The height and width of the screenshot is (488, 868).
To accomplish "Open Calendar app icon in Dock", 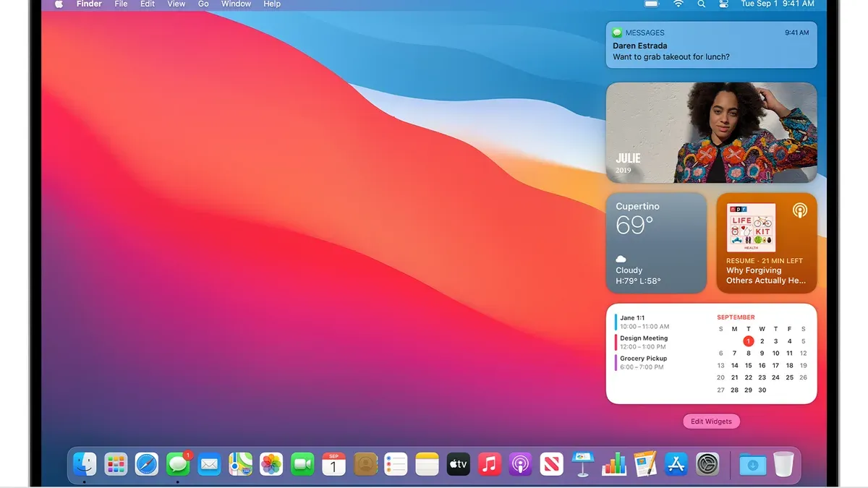I will click(333, 464).
